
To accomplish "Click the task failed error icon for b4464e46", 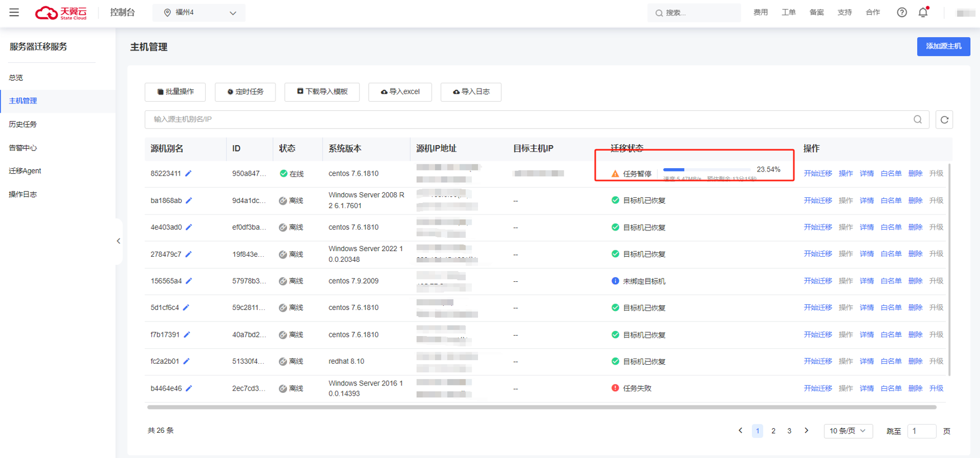I will (x=615, y=388).
